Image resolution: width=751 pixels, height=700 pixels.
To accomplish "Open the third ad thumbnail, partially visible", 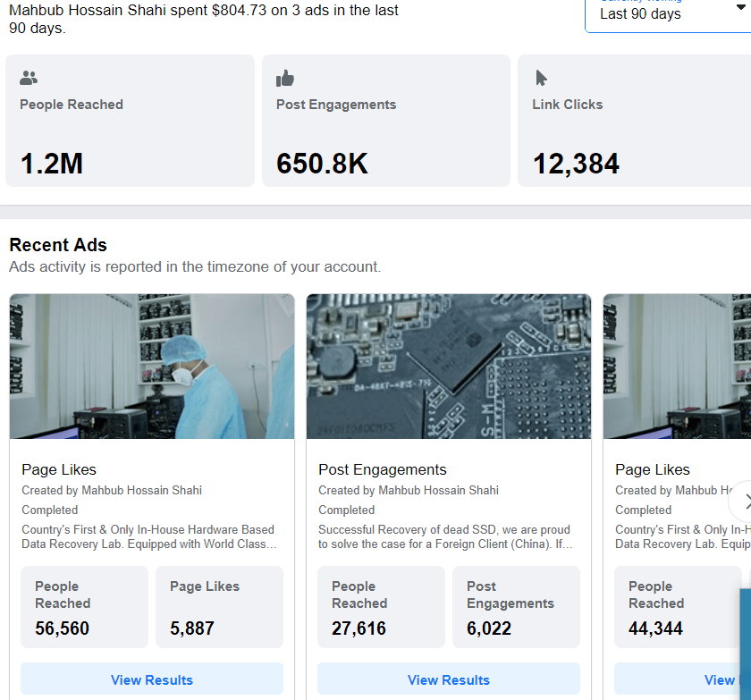I will pyautogui.click(x=678, y=367).
